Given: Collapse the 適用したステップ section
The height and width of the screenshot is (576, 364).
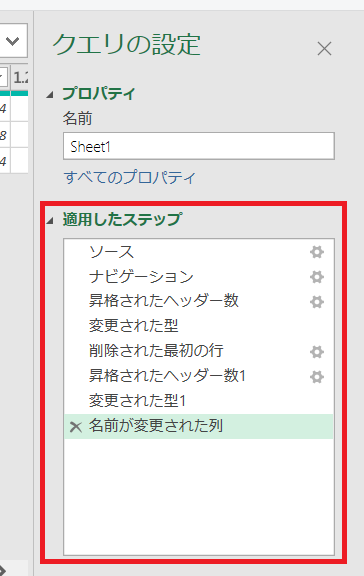Looking at the screenshot, I should [50, 220].
